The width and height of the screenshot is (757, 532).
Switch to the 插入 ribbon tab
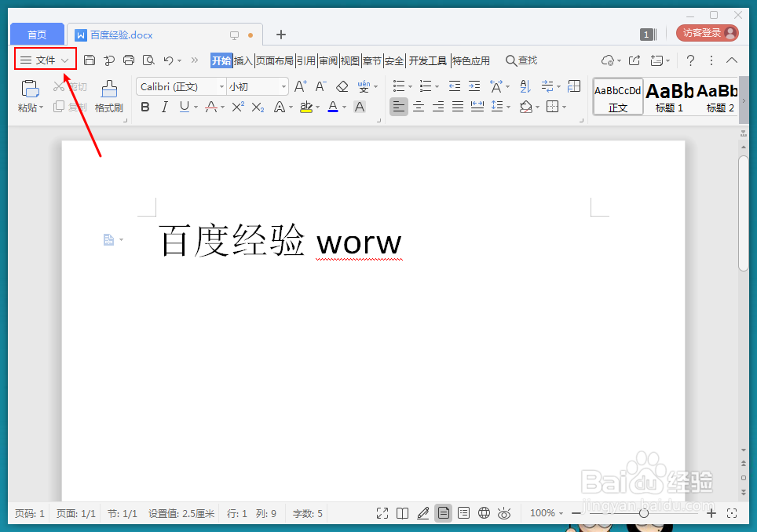click(x=243, y=60)
